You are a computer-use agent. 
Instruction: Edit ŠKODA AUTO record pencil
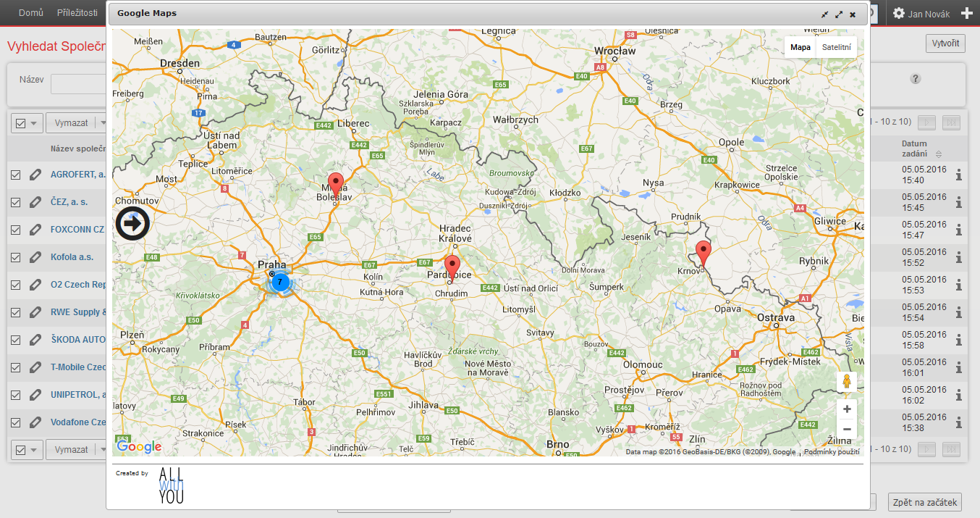(x=35, y=340)
